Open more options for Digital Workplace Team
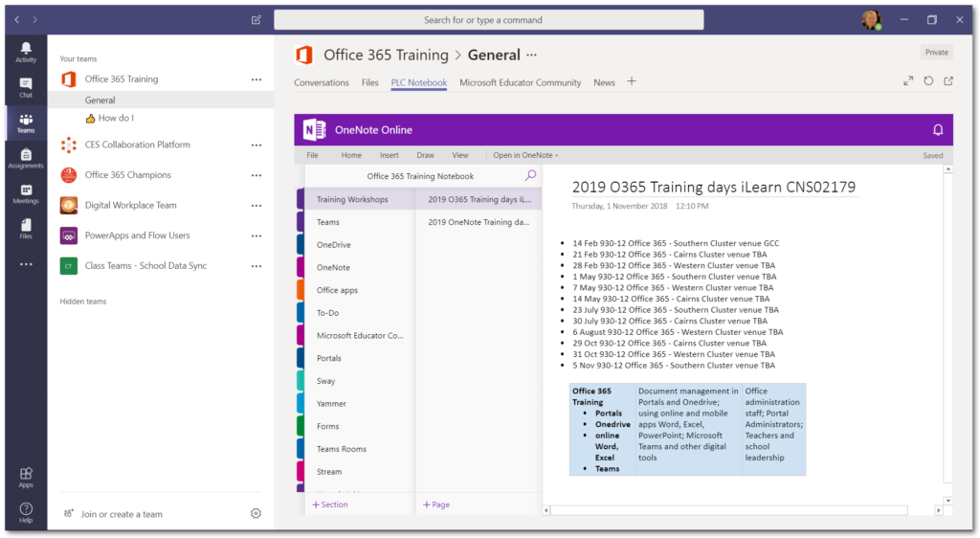 (256, 206)
